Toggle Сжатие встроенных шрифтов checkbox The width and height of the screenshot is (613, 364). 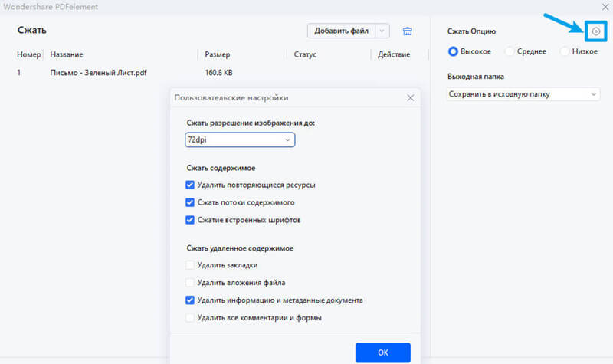point(190,220)
